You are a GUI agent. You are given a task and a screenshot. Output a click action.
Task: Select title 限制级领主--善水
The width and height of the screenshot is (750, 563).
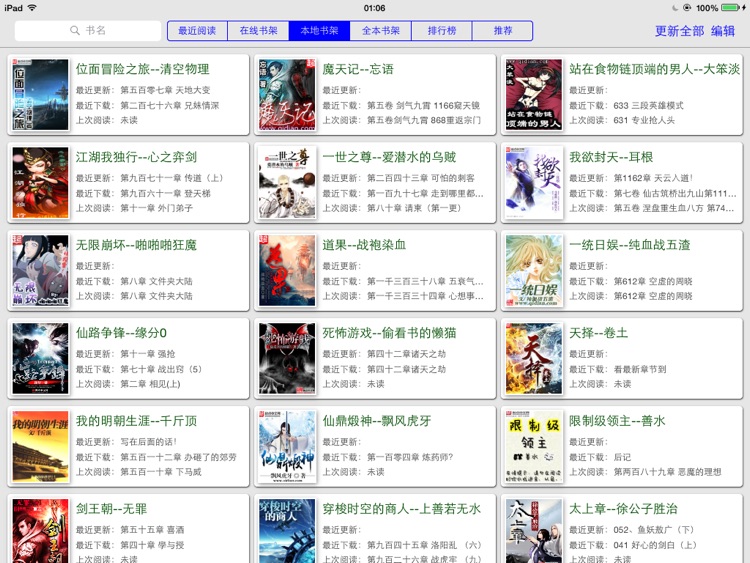click(617, 421)
